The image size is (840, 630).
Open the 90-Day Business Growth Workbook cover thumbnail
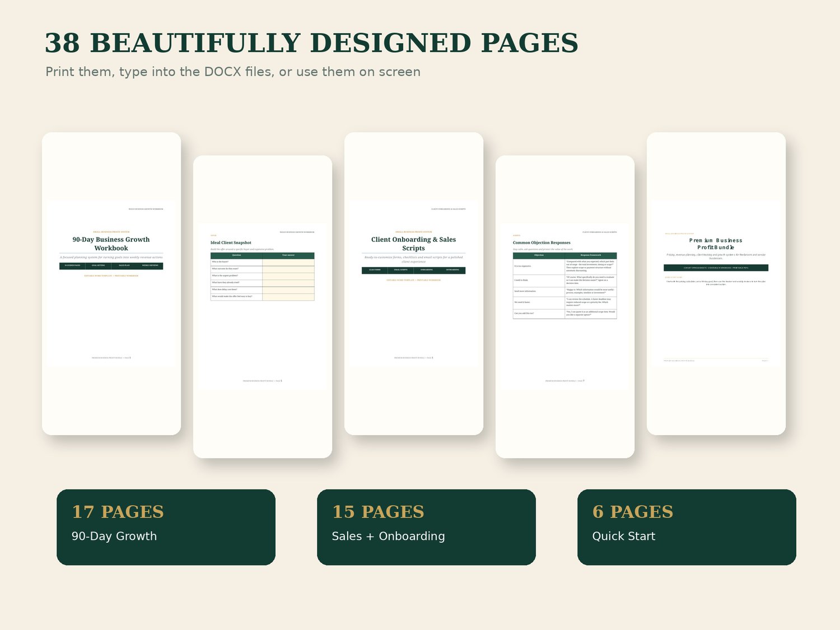tap(111, 283)
